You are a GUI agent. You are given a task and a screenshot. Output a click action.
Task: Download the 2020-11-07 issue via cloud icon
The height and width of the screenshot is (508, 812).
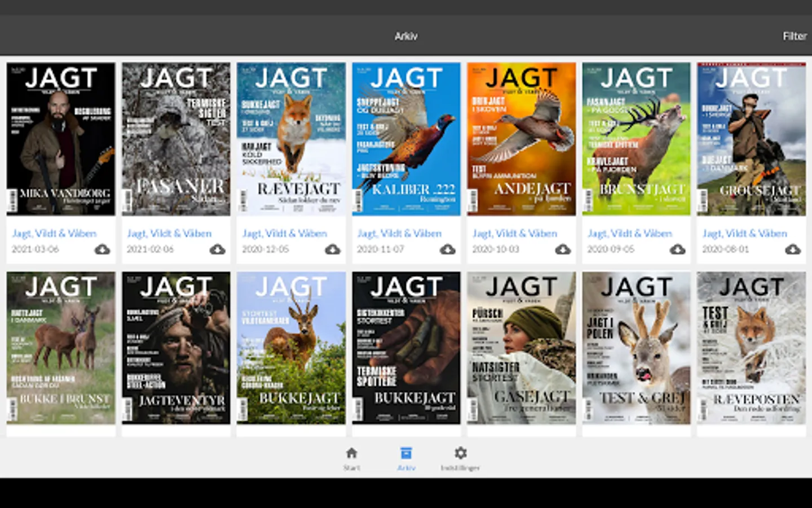[447, 249]
